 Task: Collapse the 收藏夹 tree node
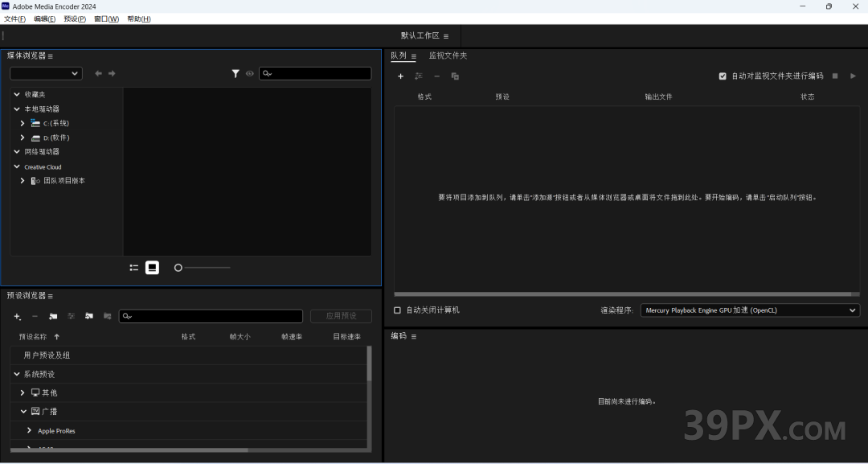17,95
